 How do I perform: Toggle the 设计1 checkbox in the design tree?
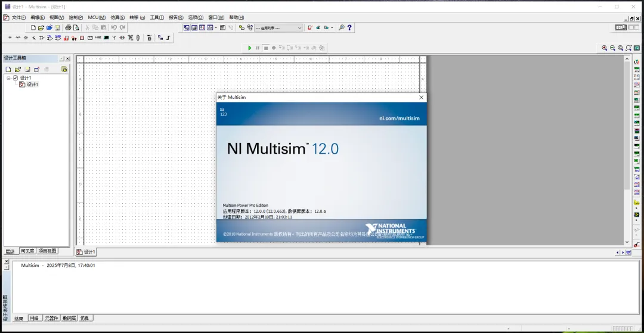tap(16, 78)
